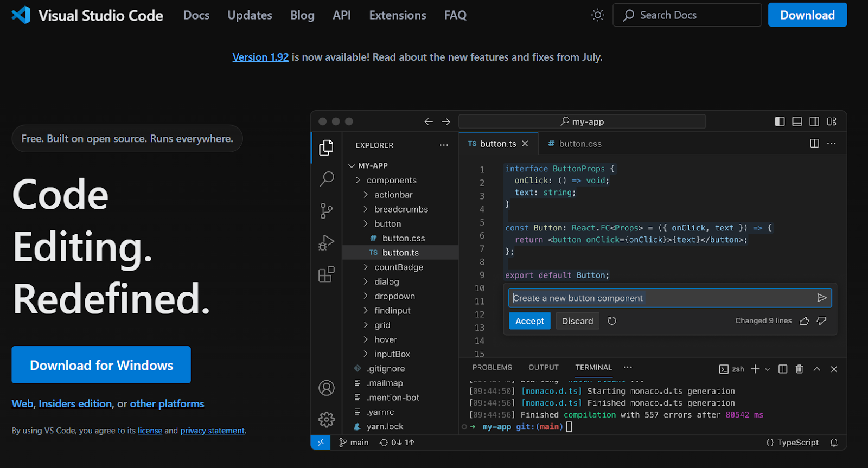Click the notifications bell in status bar
The width and height of the screenshot is (868, 468).
[x=834, y=443]
